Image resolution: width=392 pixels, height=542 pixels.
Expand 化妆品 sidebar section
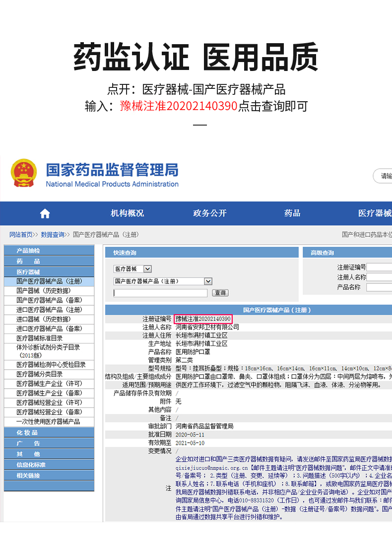(49, 433)
